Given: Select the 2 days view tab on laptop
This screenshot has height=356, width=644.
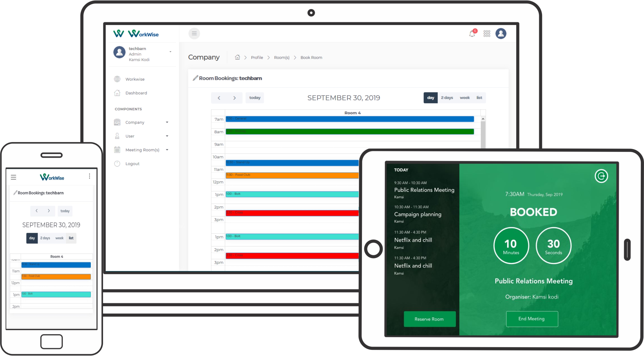Looking at the screenshot, I should [447, 98].
